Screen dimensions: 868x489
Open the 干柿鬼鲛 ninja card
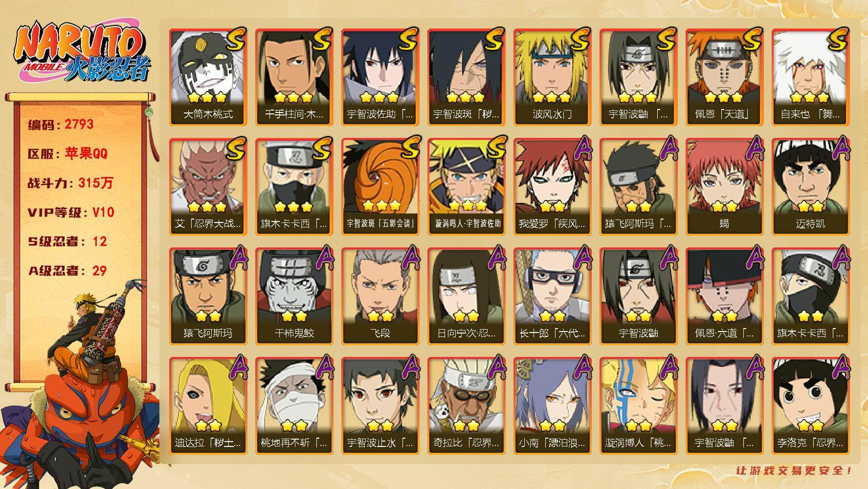click(x=294, y=296)
